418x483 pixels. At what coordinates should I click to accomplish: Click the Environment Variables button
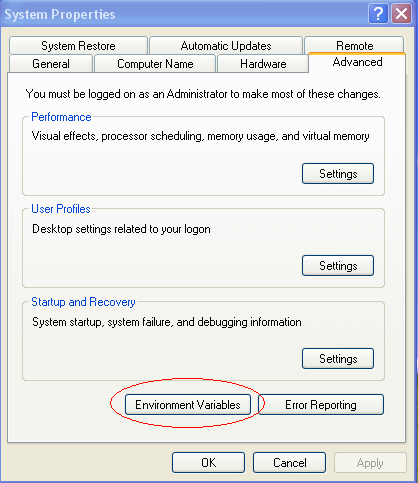(x=188, y=405)
